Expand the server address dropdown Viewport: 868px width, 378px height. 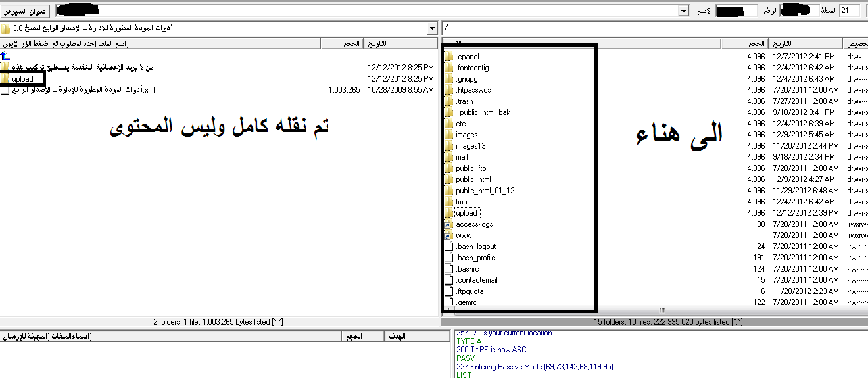click(x=684, y=11)
